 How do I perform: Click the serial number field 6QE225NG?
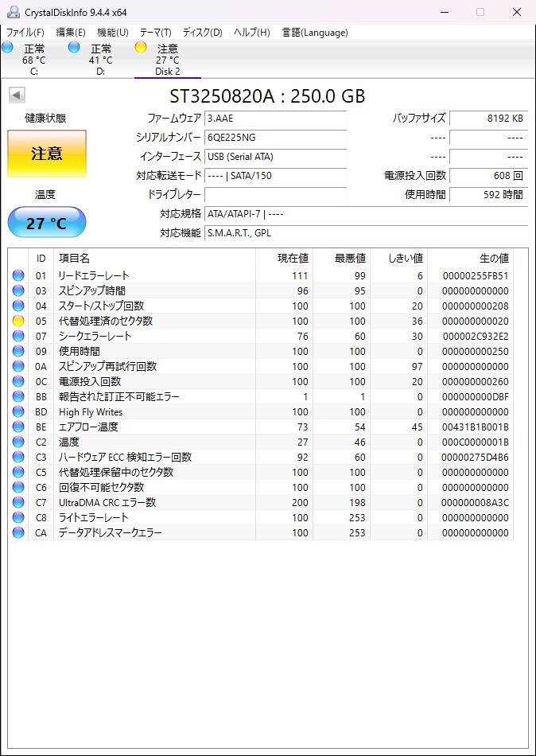(x=276, y=138)
